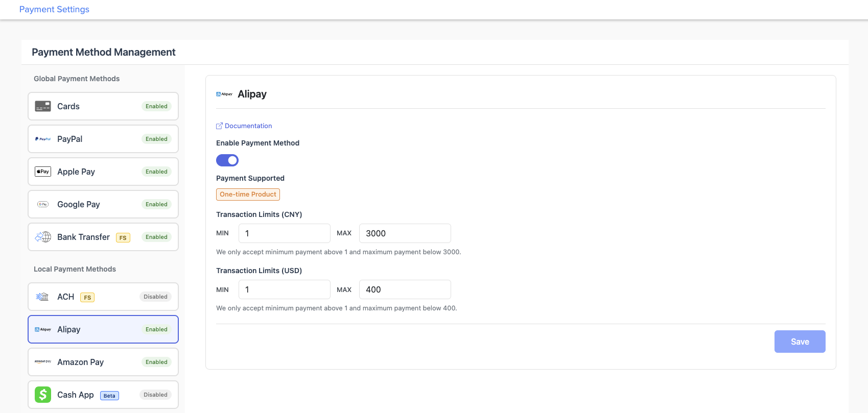The image size is (868, 413).
Task: Click the PayPal logo icon
Action: (x=43, y=139)
